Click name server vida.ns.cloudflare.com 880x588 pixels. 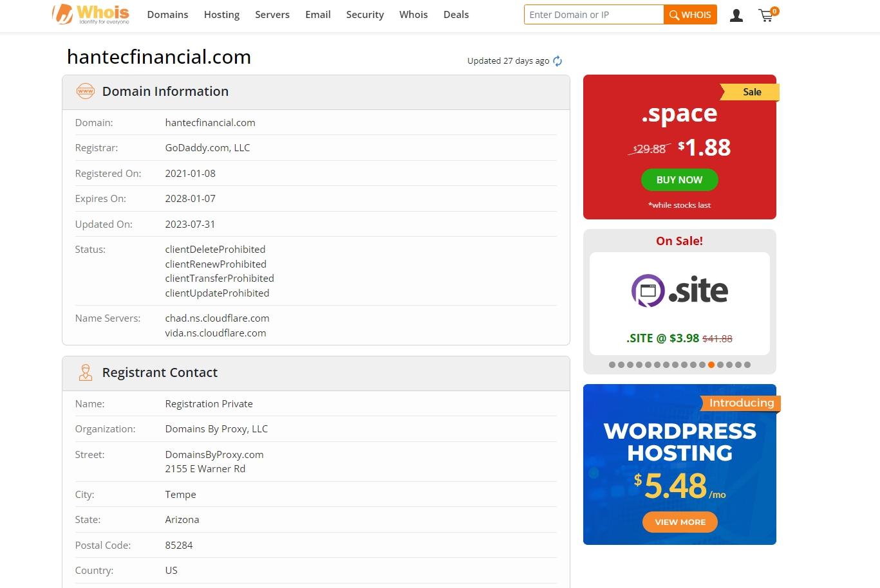click(x=216, y=333)
